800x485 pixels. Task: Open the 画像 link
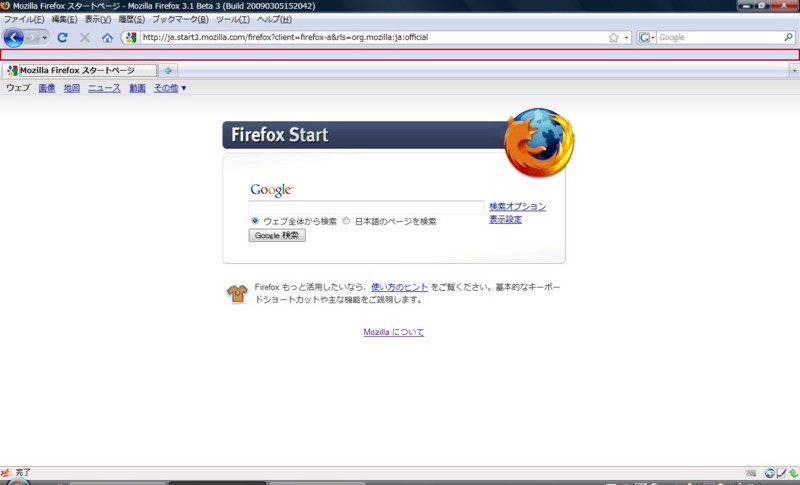point(46,88)
